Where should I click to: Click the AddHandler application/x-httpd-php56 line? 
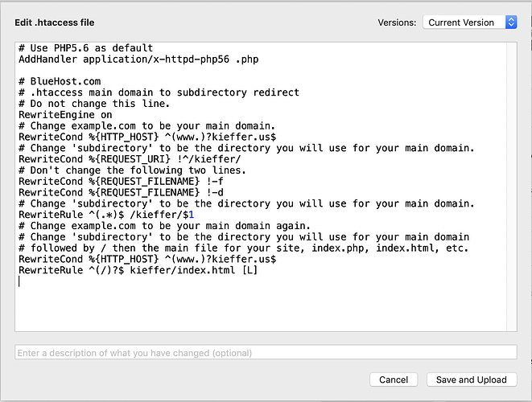tap(138, 59)
